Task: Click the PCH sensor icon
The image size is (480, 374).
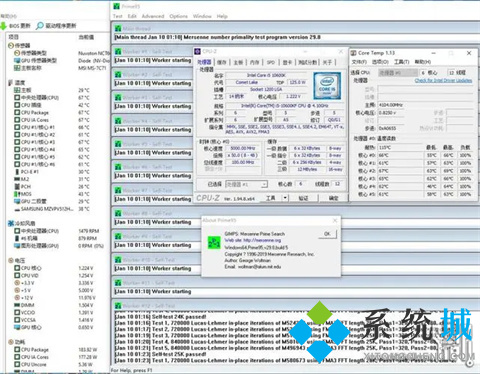Action: [17, 186]
